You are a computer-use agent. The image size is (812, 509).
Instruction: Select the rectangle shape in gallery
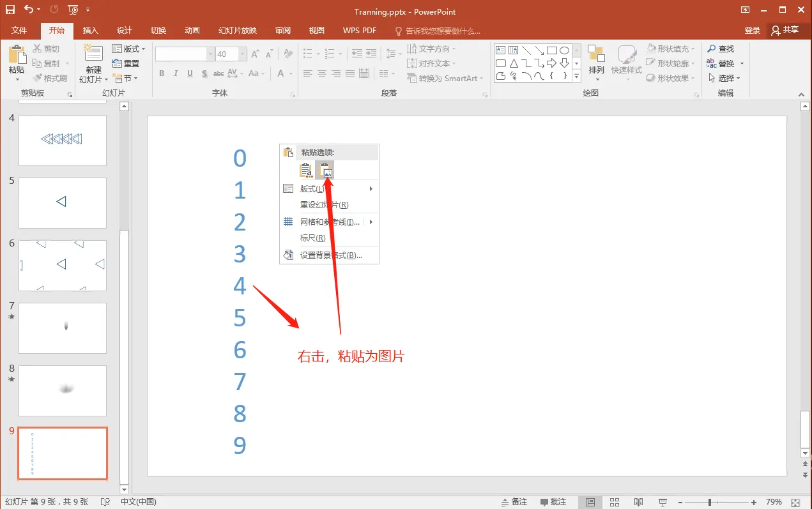click(x=552, y=50)
